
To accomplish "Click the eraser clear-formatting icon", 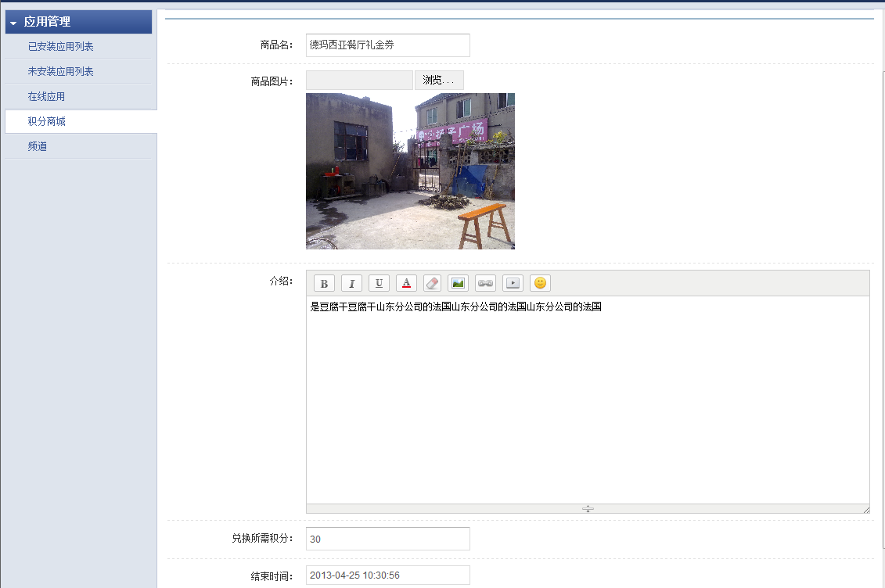I will [x=432, y=283].
